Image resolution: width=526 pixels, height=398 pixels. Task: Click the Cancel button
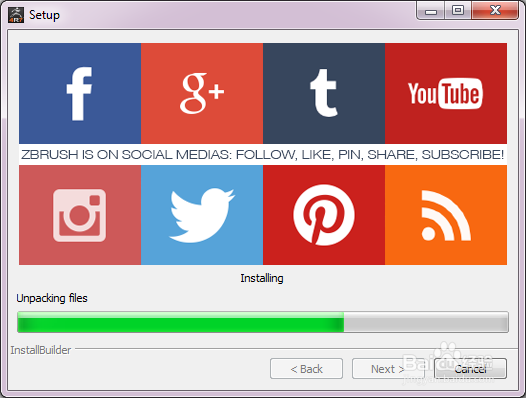(470, 368)
